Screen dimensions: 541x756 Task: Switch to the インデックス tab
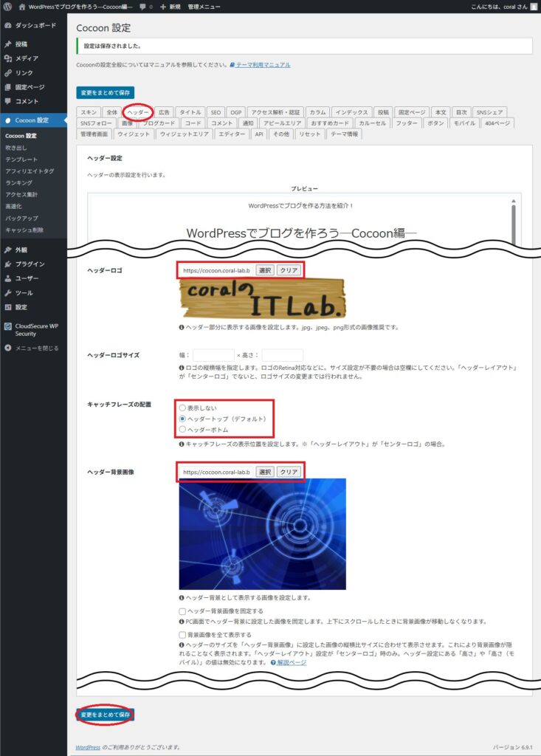[352, 112]
